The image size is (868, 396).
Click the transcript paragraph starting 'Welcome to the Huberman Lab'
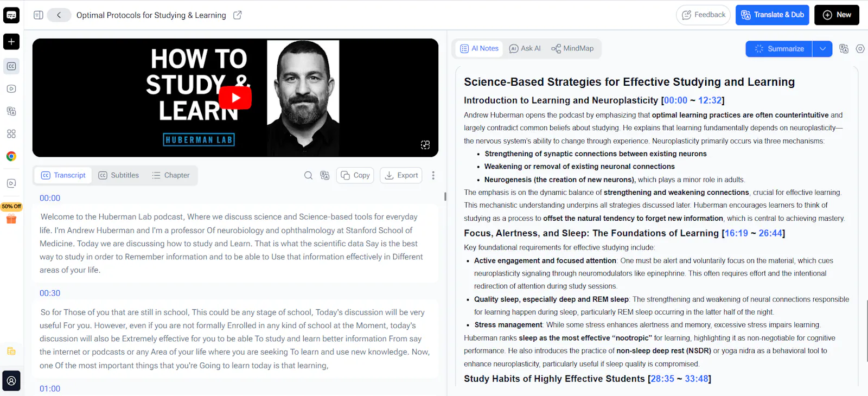[x=235, y=244]
